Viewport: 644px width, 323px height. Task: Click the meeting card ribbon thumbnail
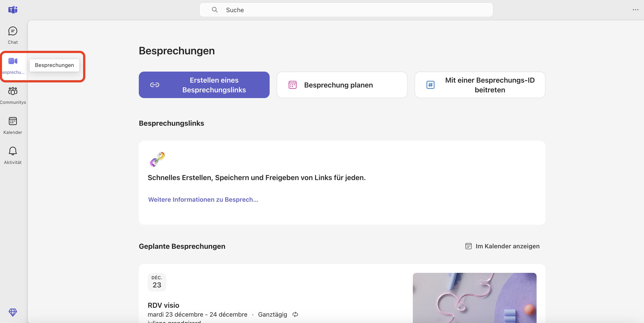click(x=474, y=298)
